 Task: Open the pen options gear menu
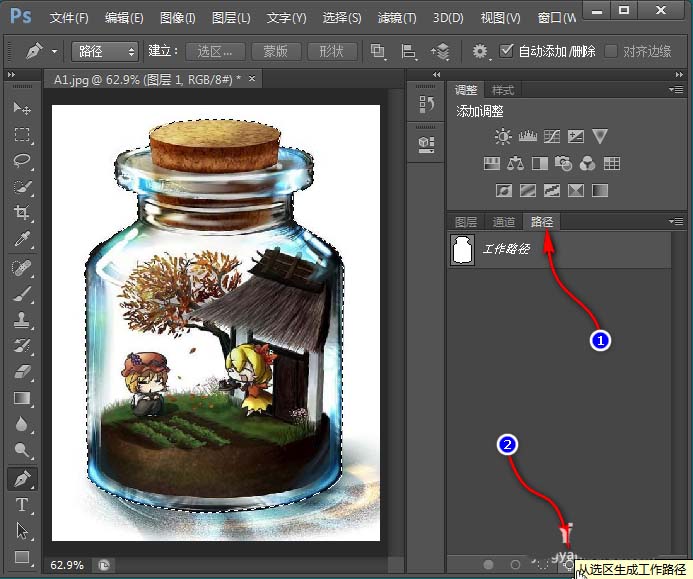tap(481, 51)
